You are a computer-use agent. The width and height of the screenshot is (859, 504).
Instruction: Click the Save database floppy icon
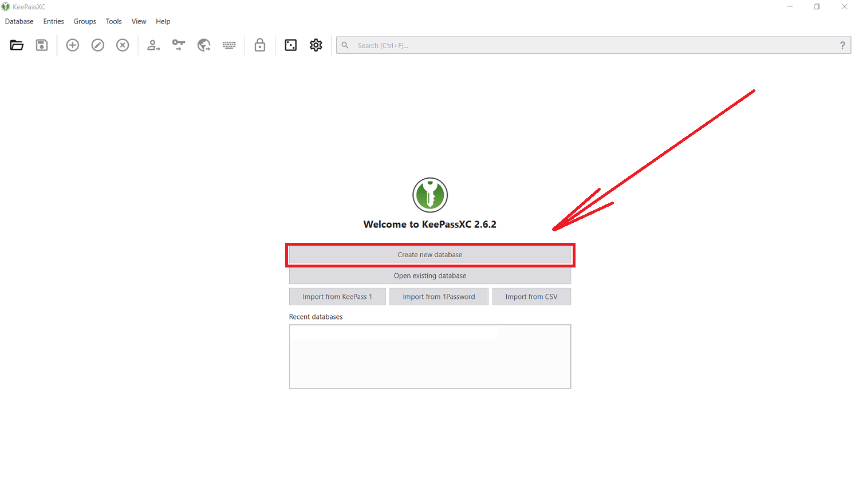tap(42, 45)
